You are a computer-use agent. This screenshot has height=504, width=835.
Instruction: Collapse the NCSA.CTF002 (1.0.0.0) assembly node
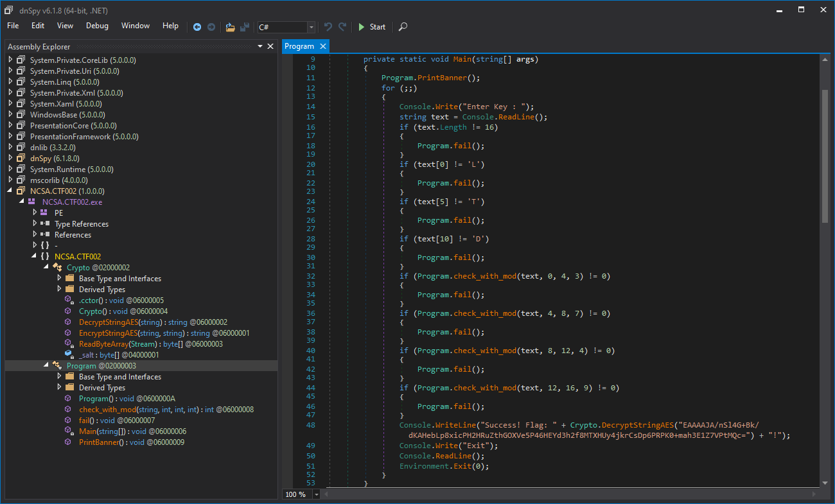point(10,191)
